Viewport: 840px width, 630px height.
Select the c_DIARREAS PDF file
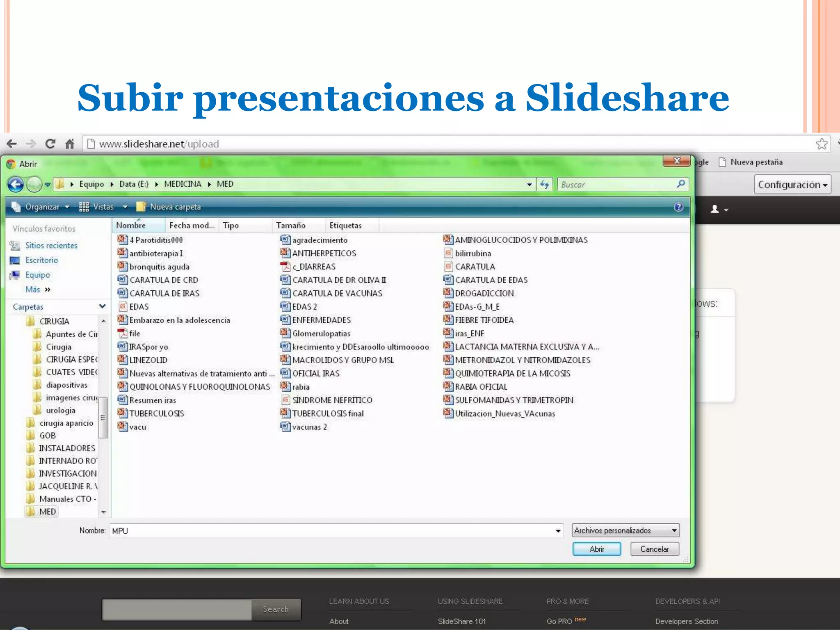(x=313, y=267)
